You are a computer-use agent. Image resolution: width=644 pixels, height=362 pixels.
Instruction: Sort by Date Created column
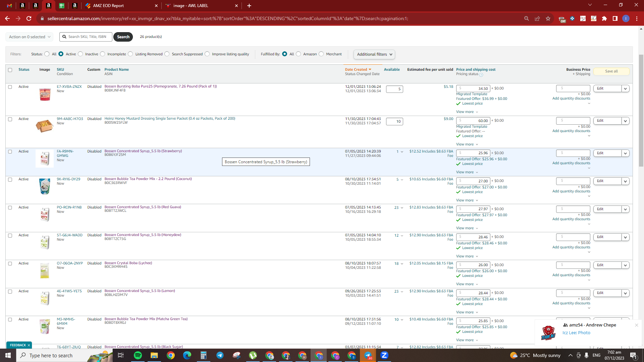358,69
